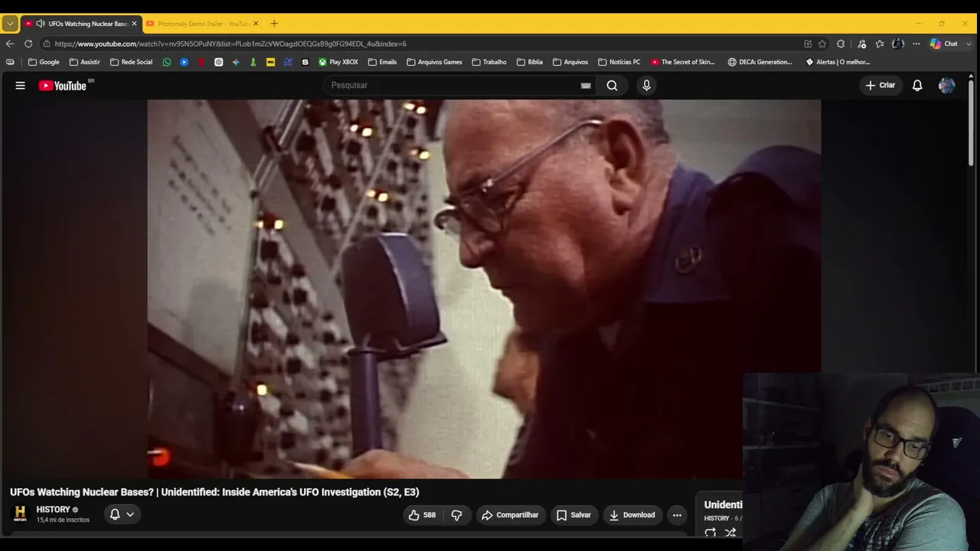Toggle playlist loop
Viewport: 980px width, 551px height.
point(710,533)
